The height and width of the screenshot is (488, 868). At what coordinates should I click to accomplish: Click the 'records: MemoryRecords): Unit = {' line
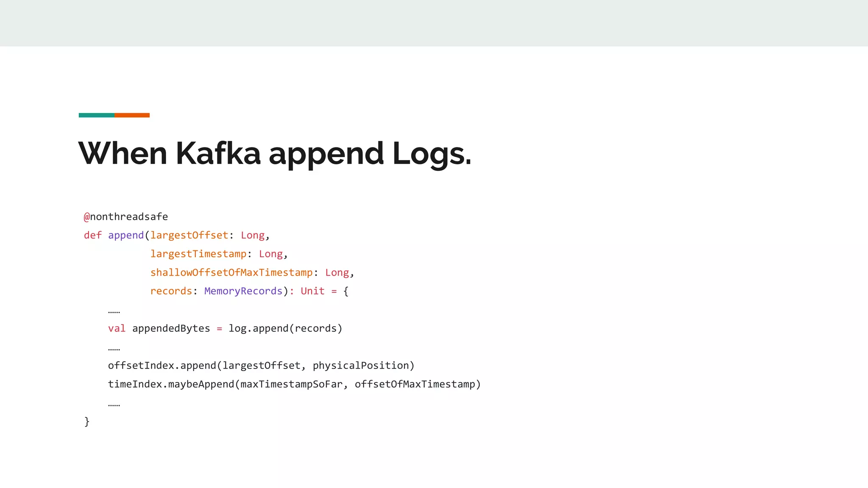[x=250, y=291]
